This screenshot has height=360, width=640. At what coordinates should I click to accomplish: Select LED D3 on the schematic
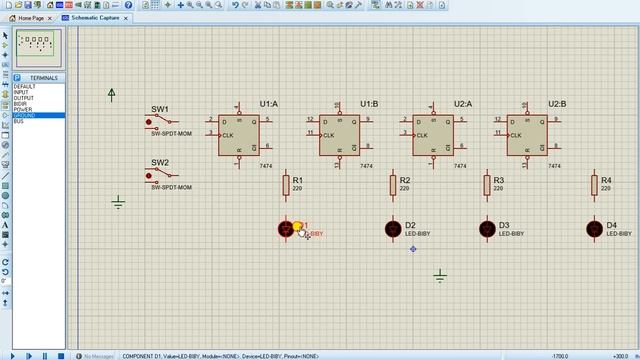[487, 229]
